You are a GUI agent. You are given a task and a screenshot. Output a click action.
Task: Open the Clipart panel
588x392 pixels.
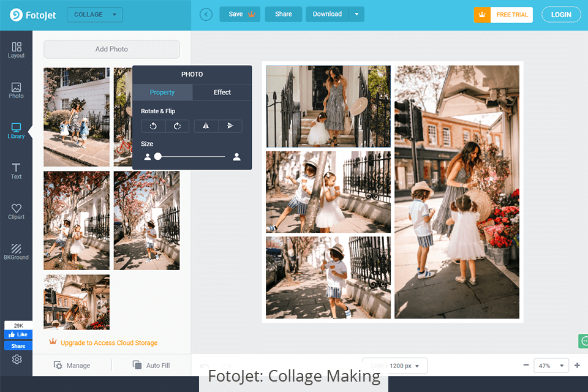[x=16, y=211]
